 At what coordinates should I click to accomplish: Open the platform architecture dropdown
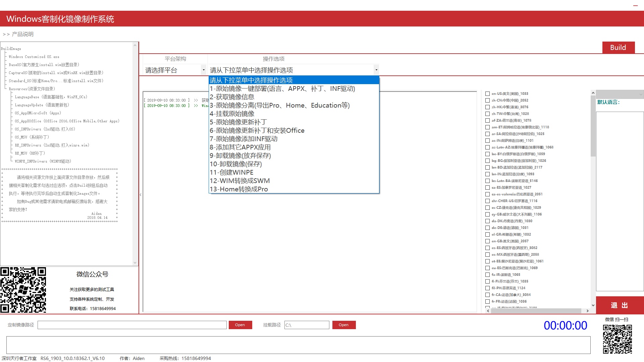[x=175, y=70]
